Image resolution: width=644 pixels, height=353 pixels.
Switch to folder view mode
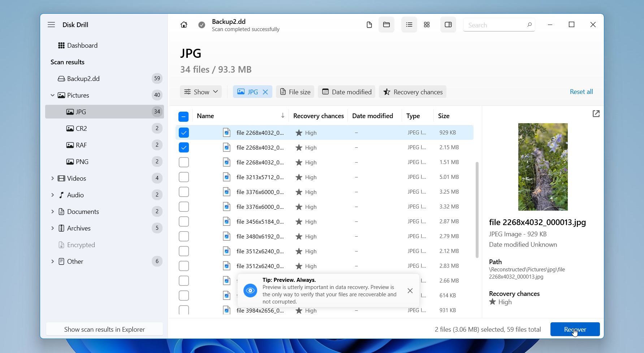386,25
